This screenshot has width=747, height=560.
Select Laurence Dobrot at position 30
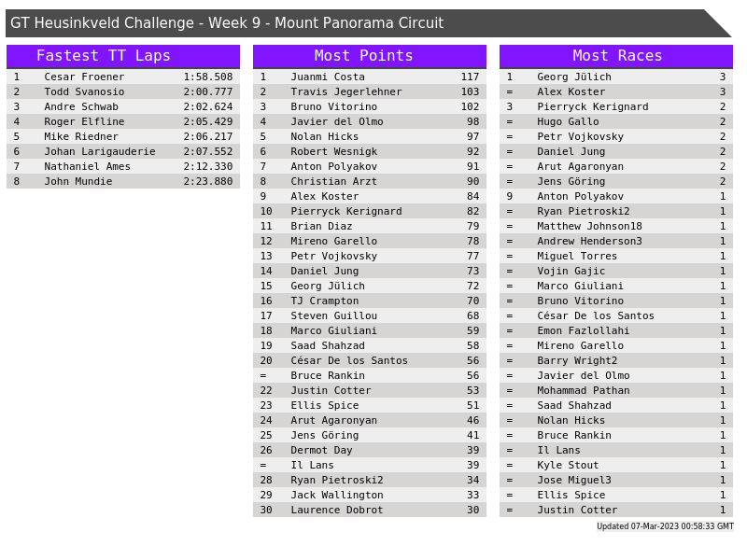[337, 510]
